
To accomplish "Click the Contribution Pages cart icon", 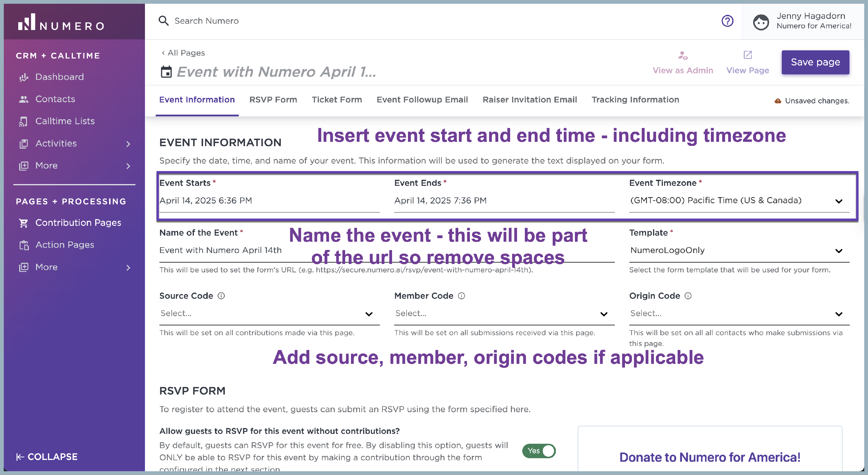I will pyautogui.click(x=24, y=223).
